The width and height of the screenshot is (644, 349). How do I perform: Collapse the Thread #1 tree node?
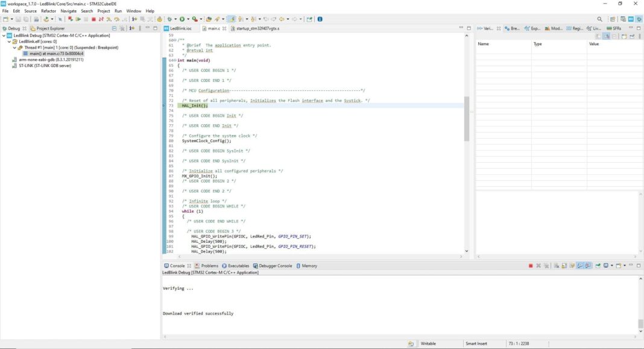pyautogui.click(x=14, y=48)
